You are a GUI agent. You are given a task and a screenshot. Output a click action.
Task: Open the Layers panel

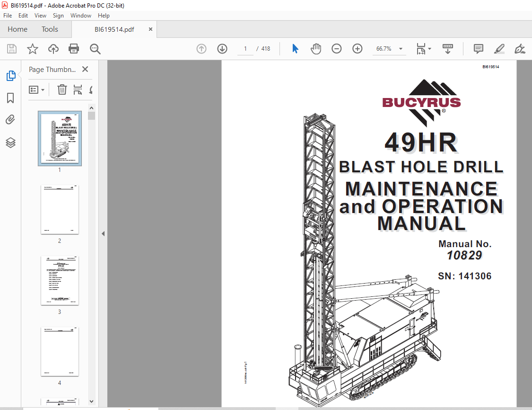click(10, 143)
